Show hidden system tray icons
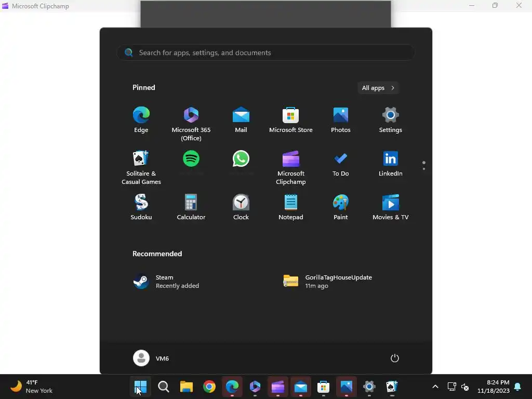The height and width of the screenshot is (399, 532). point(435,387)
